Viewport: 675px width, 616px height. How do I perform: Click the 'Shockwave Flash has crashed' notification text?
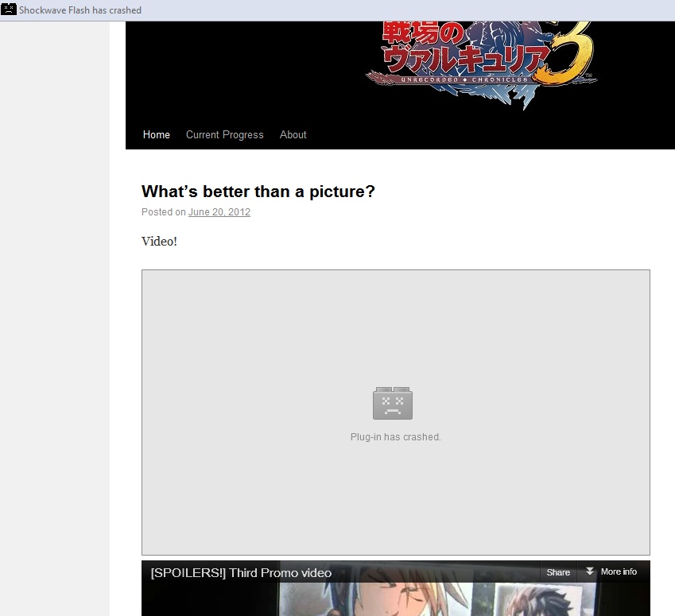[80, 10]
